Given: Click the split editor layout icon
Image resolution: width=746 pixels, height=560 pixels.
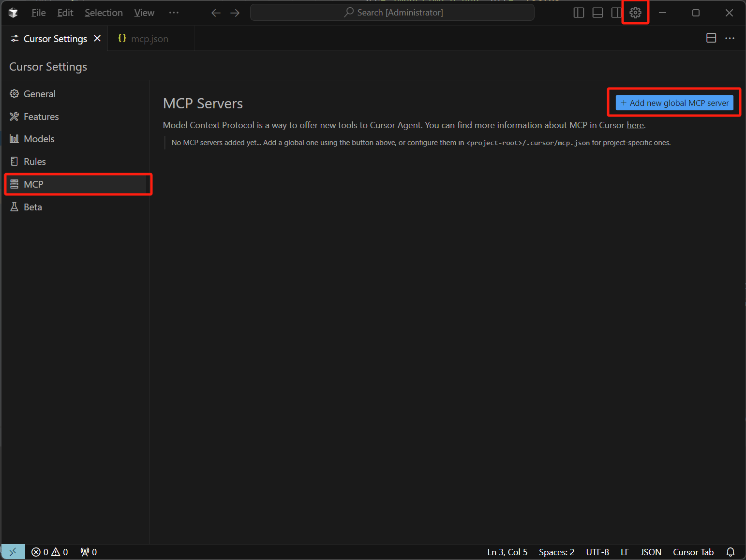Looking at the screenshot, I should tap(711, 38).
